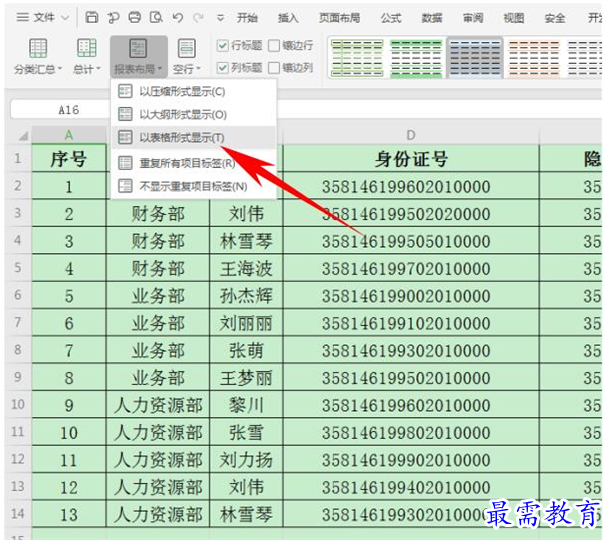Select row 14 header

pyautogui.click(x=18, y=514)
